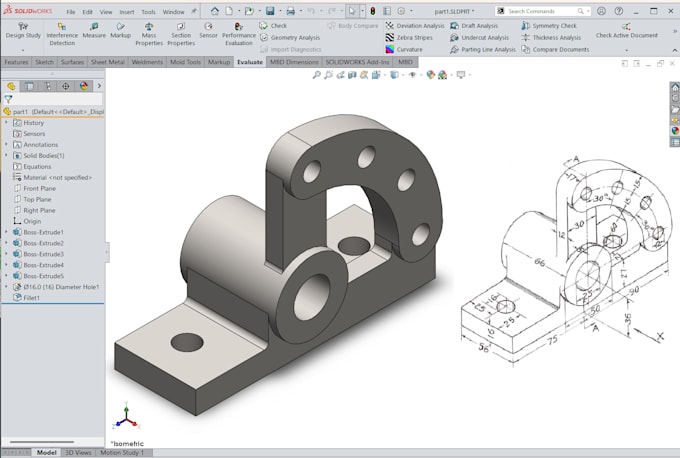Select the Front Plane
Screen dimensions: 680x458
pos(39,188)
